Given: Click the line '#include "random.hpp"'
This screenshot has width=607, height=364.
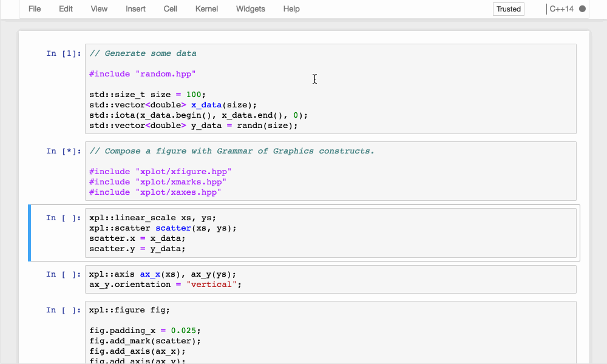Looking at the screenshot, I should pos(143,74).
